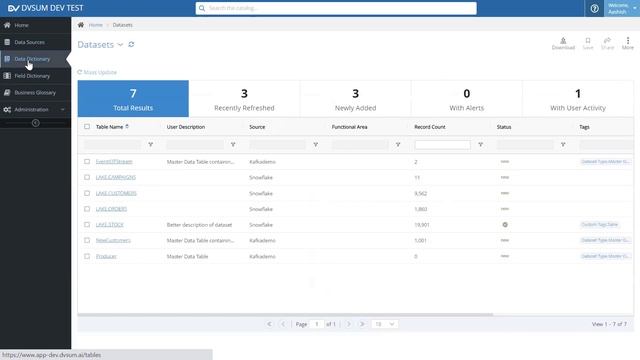Screen dimensions: 640x360
Task: Open filter icon for Record Count
Action: [480, 144]
